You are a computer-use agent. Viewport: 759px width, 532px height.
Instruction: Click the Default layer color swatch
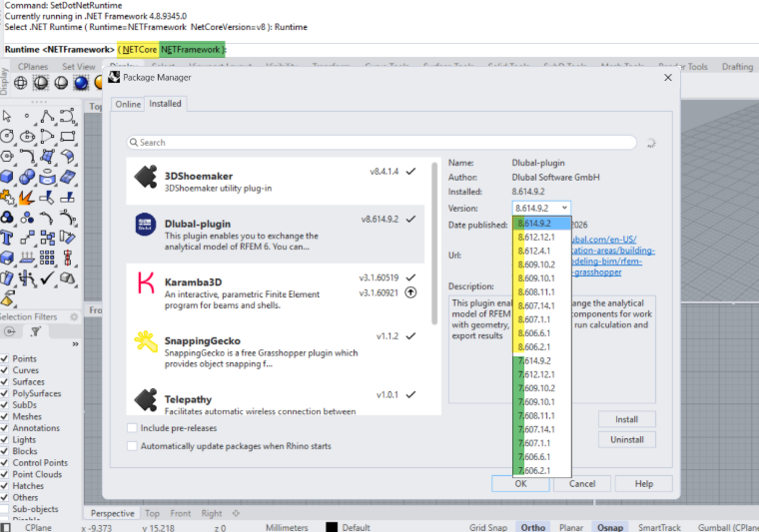[332, 527]
